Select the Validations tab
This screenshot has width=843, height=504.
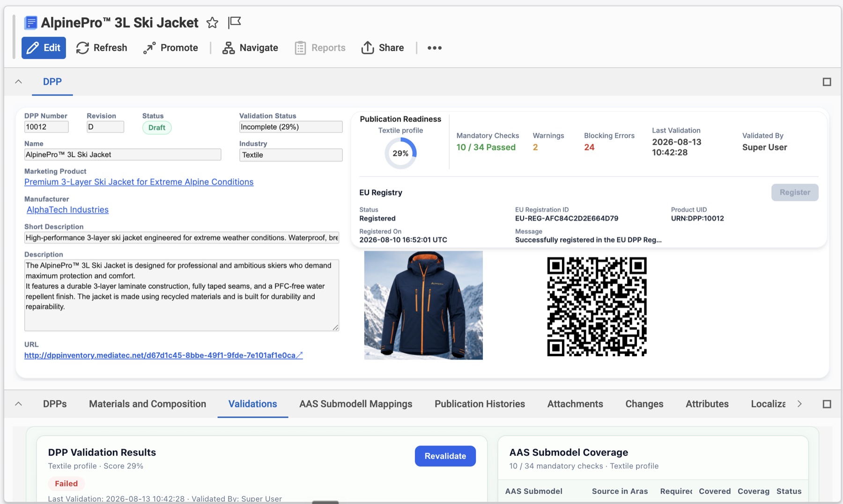click(253, 404)
